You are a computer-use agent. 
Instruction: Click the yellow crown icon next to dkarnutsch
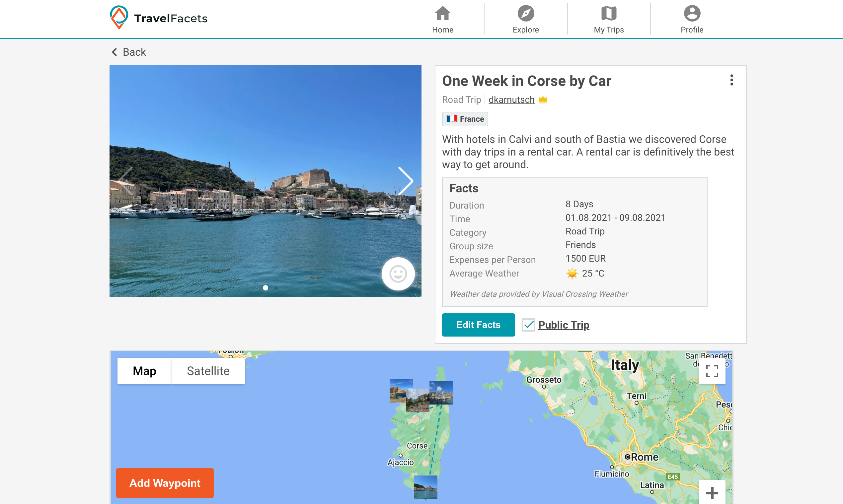[543, 100]
